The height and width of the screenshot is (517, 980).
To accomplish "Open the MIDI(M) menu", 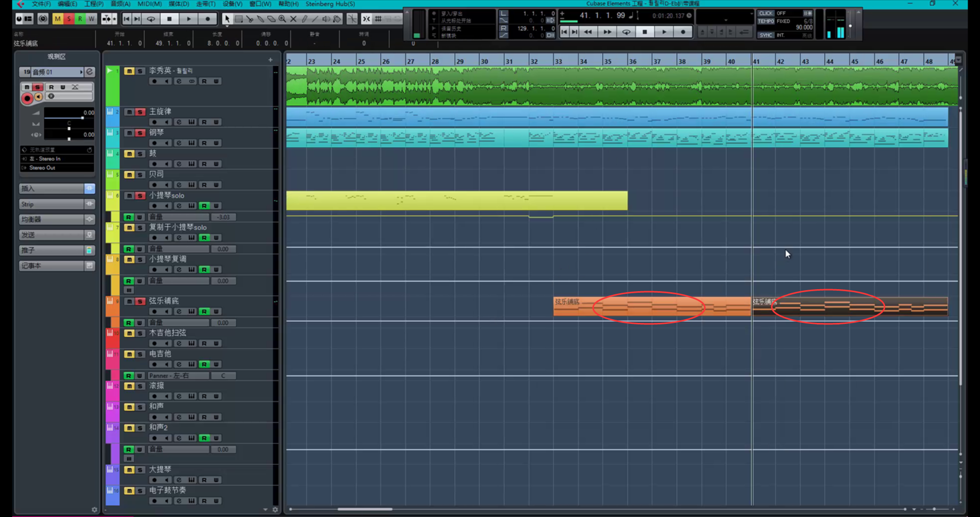I will 150,4.
